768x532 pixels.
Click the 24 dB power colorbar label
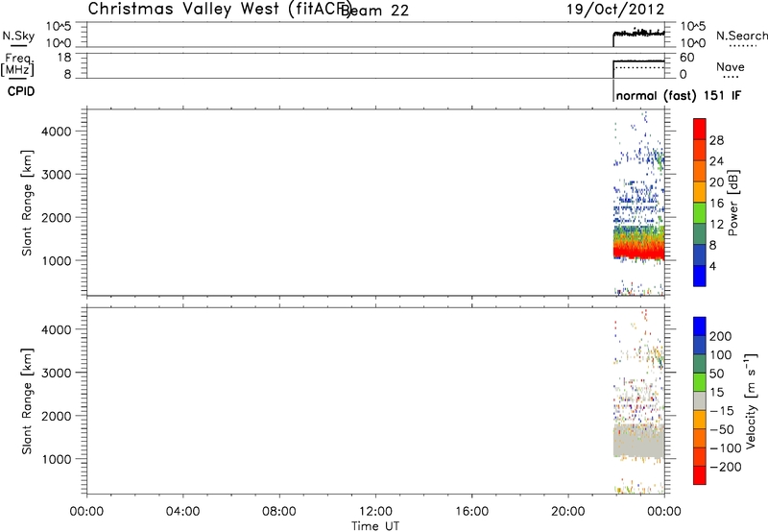tap(716, 161)
